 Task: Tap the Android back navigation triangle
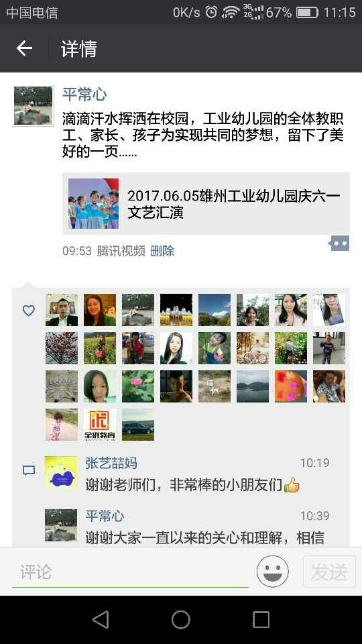tap(101, 619)
